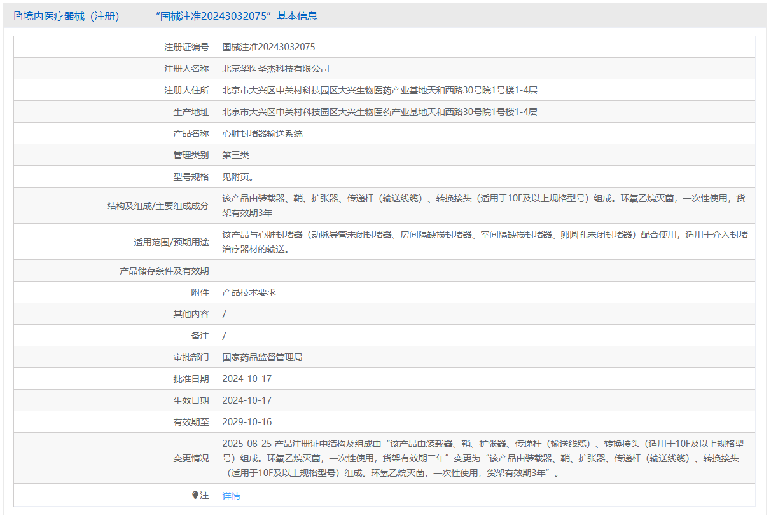Click the 管理类别 label
This screenshot has width=771, height=532.
coord(191,155)
